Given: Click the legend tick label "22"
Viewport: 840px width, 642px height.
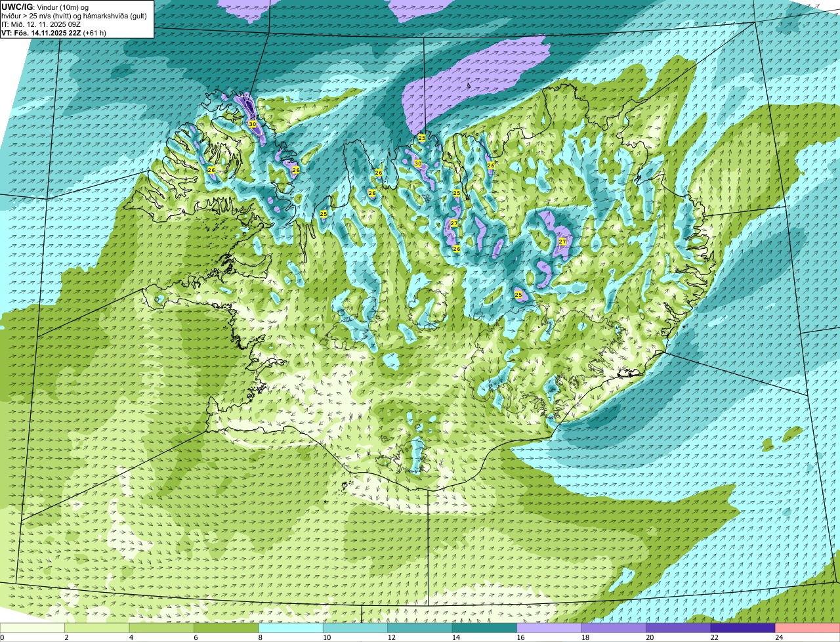Looking at the screenshot, I should 714,637.
